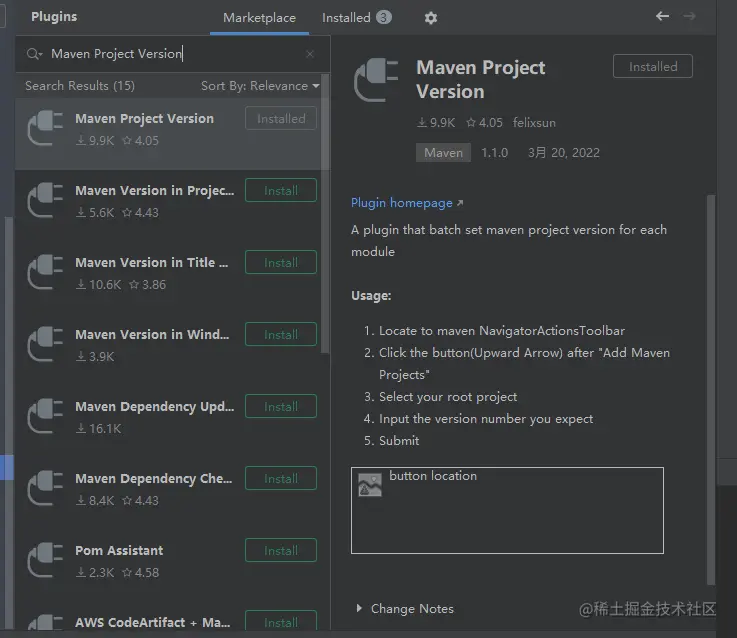The height and width of the screenshot is (638, 737).
Task: Click Maven Version in Project plugin icon
Action: [x=45, y=200]
